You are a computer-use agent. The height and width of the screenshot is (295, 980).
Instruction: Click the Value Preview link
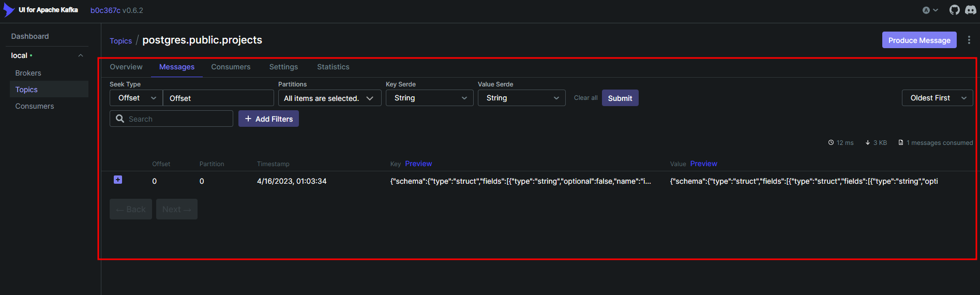pos(703,164)
